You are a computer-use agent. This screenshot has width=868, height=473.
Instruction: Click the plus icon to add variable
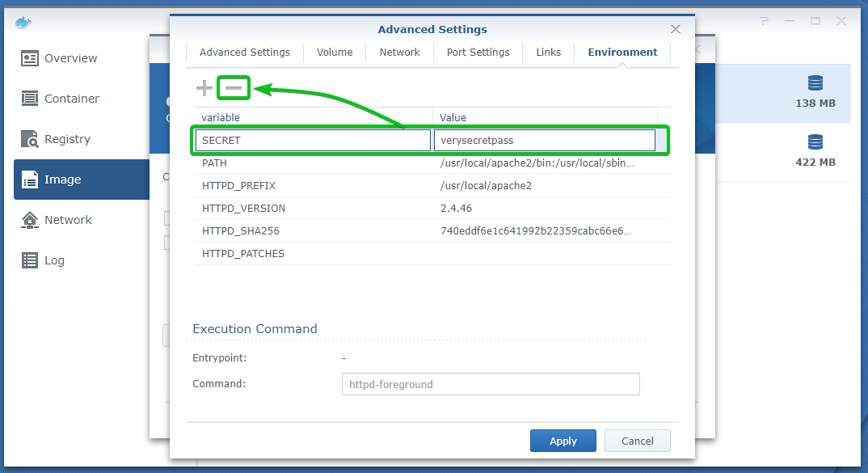click(x=204, y=88)
